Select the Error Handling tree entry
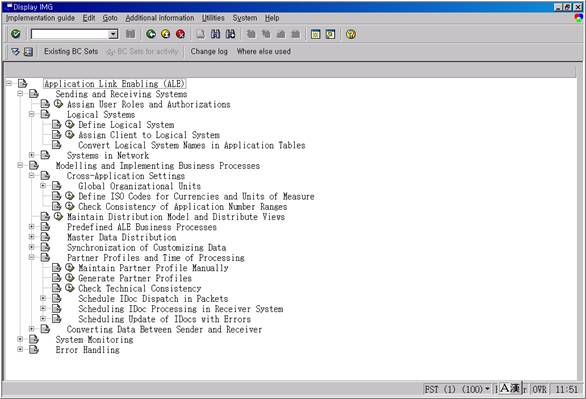Image resolution: width=586 pixels, height=399 pixels. pyautogui.click(x=87, y=350)
